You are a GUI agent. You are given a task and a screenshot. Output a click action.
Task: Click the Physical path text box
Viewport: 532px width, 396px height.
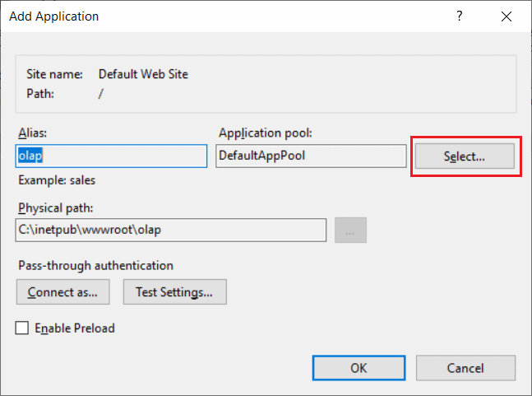point(171,230)
